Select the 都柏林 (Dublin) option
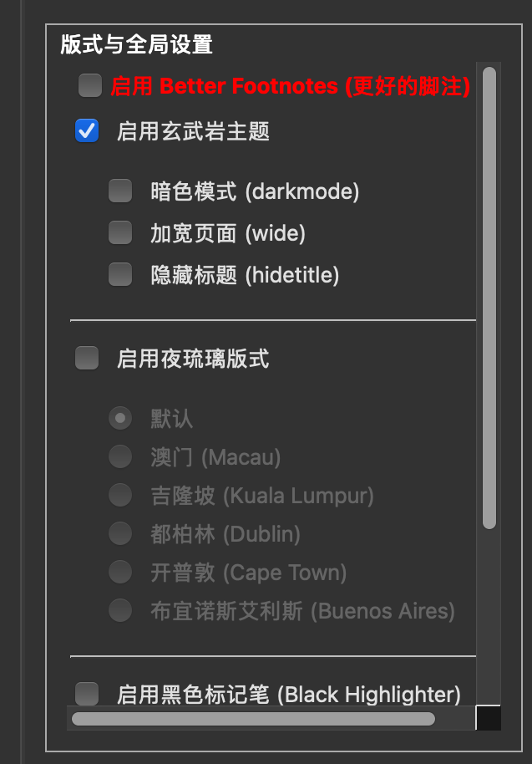The image size is (532, 764). point(119,533)
